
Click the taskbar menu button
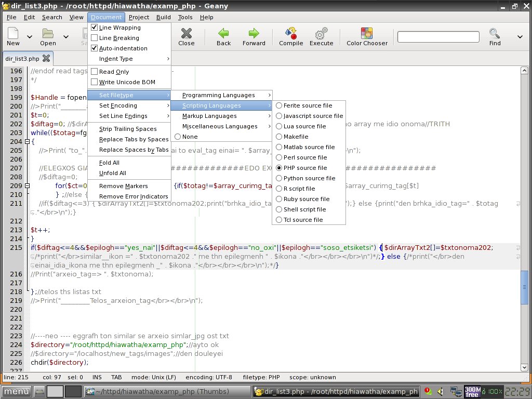point(16,392)
